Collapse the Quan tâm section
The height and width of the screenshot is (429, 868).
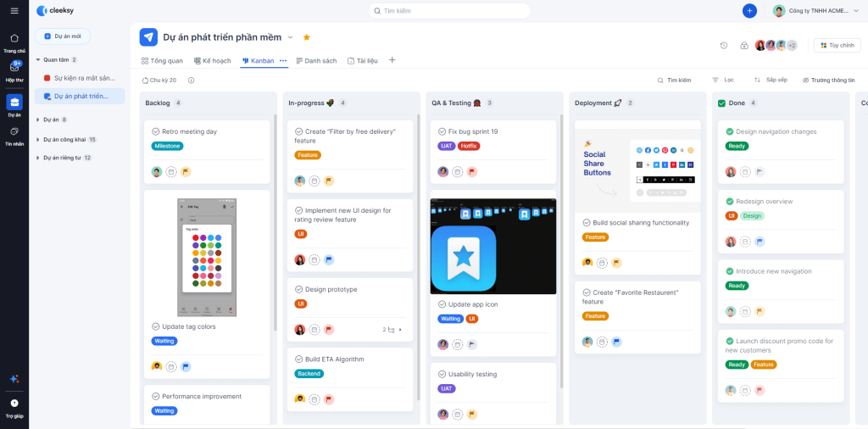pos(37,60)
